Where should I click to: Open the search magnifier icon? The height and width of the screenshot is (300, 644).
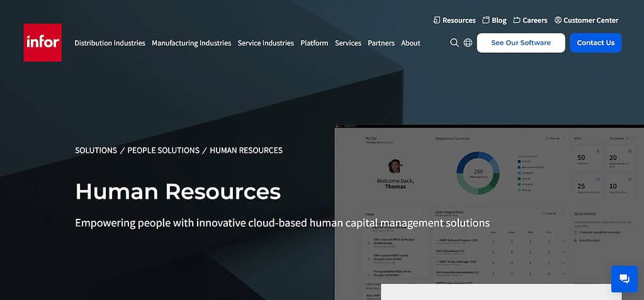point(455,43)
